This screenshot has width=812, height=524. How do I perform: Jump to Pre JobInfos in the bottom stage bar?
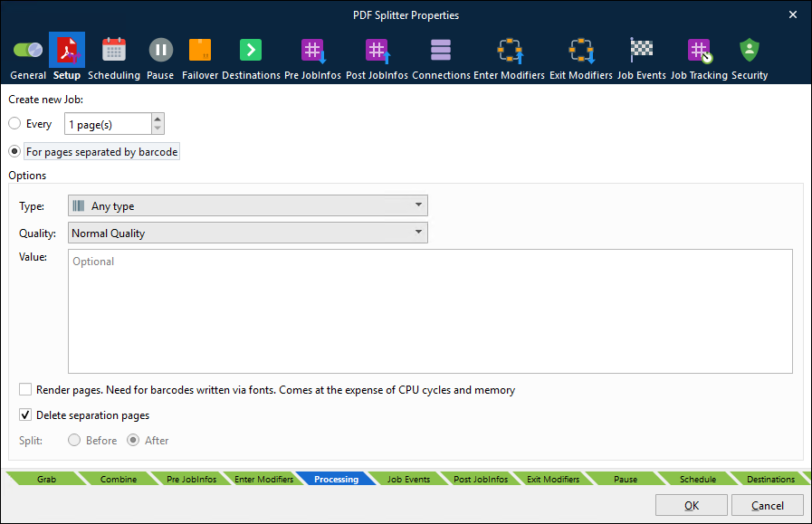tap(191, 479)
